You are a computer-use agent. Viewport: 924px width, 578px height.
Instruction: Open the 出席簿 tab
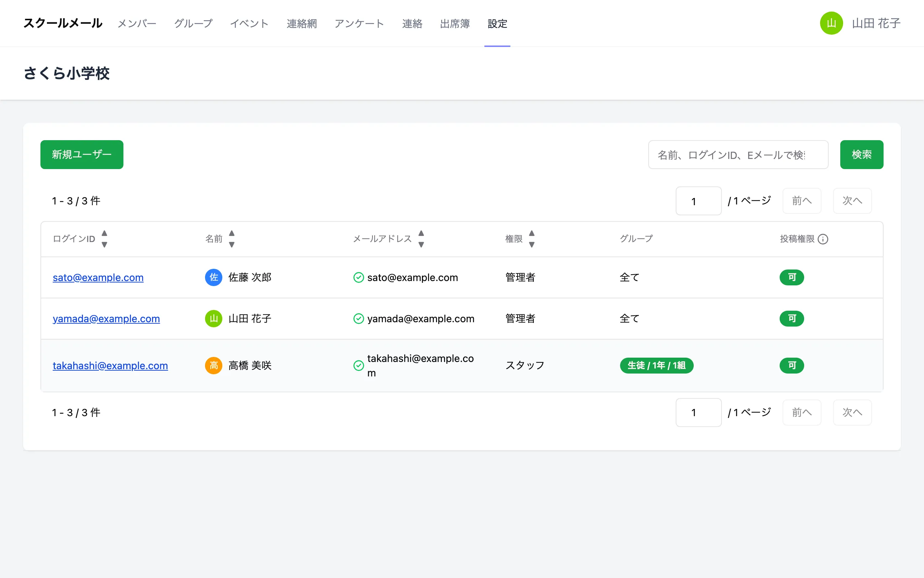pyautogui.click(x=455, y=24)
